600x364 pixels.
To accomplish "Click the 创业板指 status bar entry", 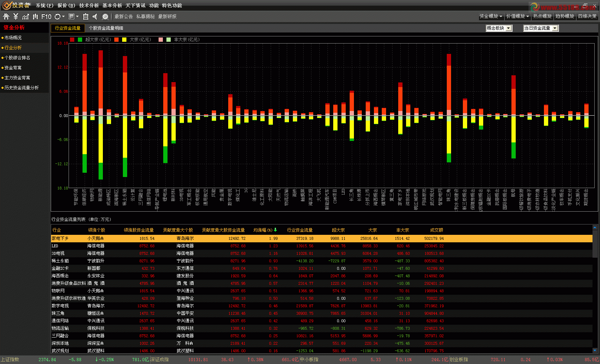I will pyautogui.click(x=459, y=359).
